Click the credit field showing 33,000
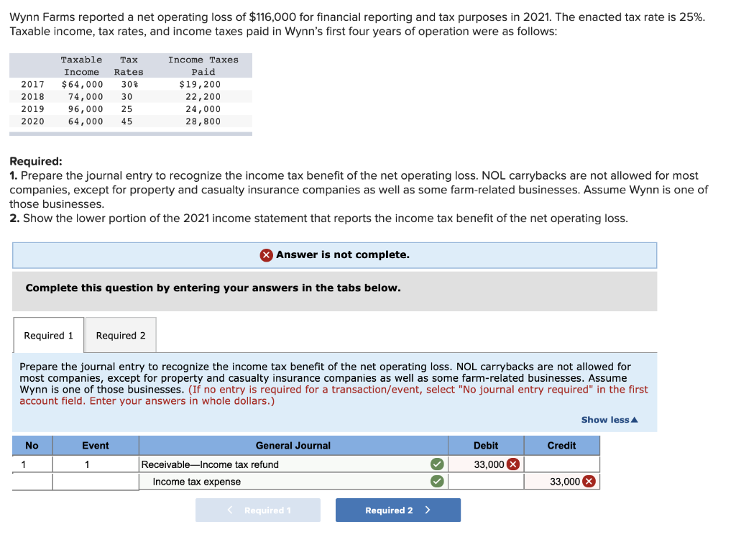The height and width of the screenshot is (560, 736). (x=562, y=481)
